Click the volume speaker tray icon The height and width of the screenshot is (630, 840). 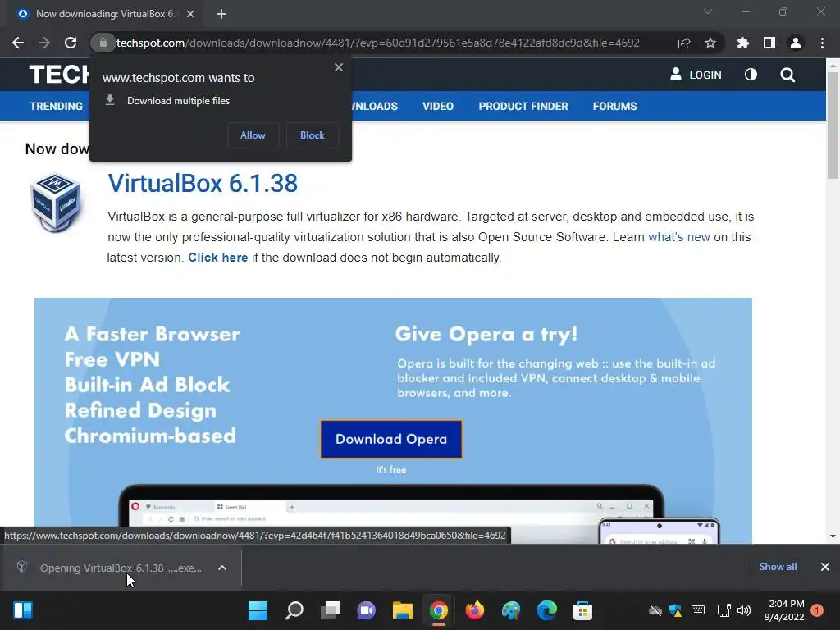744,610
